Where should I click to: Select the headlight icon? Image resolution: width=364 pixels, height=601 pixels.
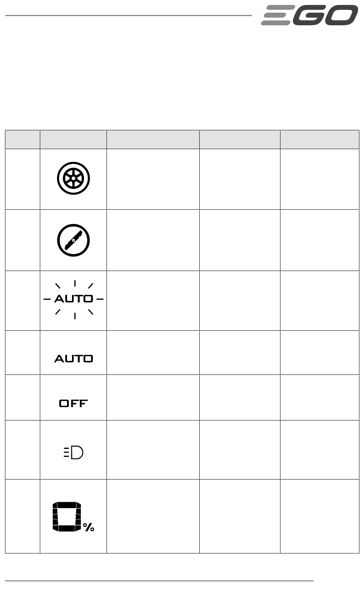tap(73, 453)
